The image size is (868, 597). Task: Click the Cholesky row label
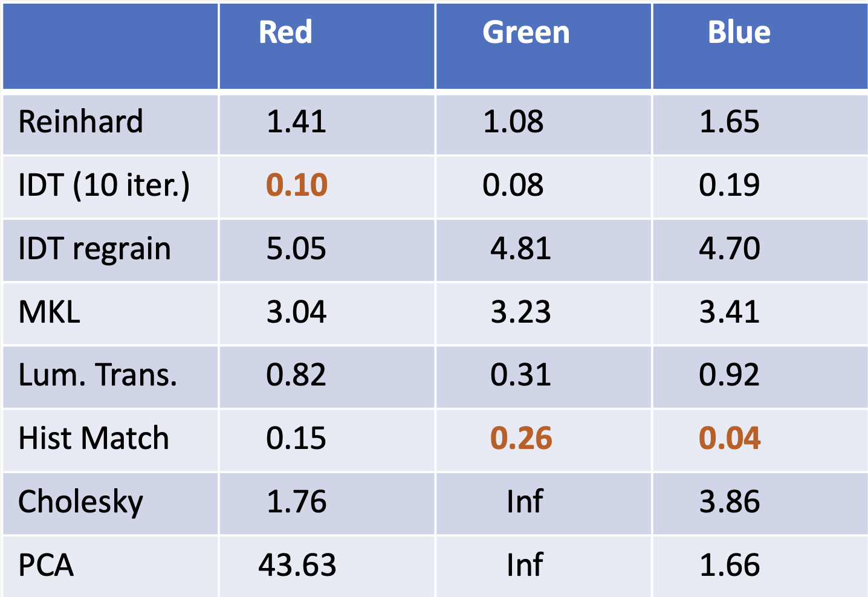pyautogui.click(x=81, y=502)
